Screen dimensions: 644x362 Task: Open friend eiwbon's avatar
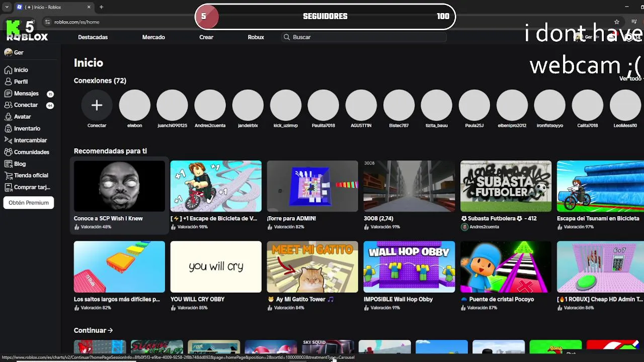[134, 105]
